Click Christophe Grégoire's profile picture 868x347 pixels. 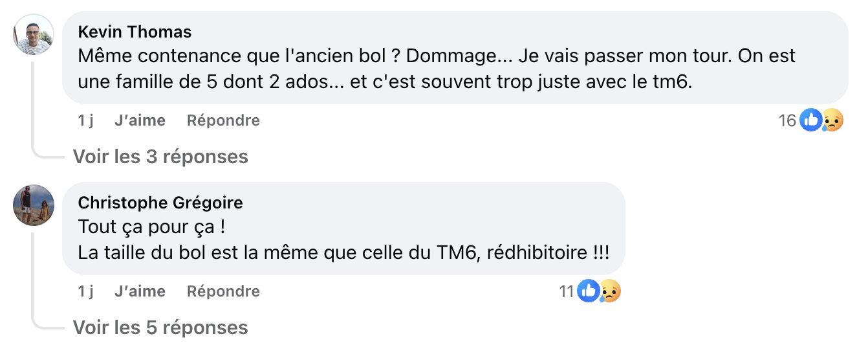[34, 205]
